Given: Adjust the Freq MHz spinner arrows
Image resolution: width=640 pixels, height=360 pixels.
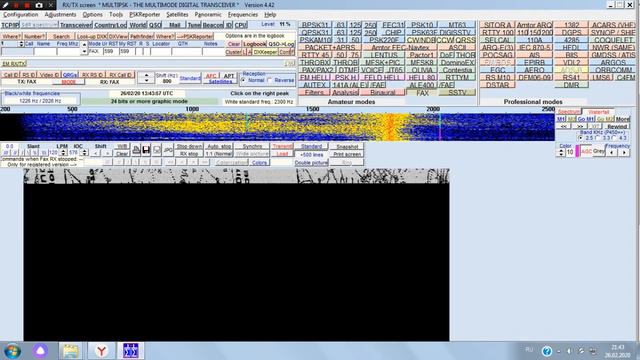Looking at the screenshot, I should [x=84, y=48].
